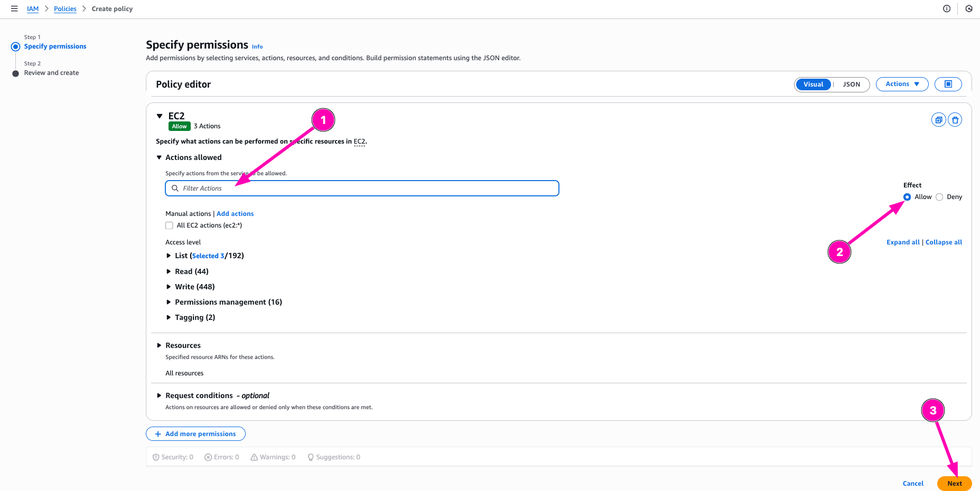Click the hexagon settings icon in the top bar

969,8
